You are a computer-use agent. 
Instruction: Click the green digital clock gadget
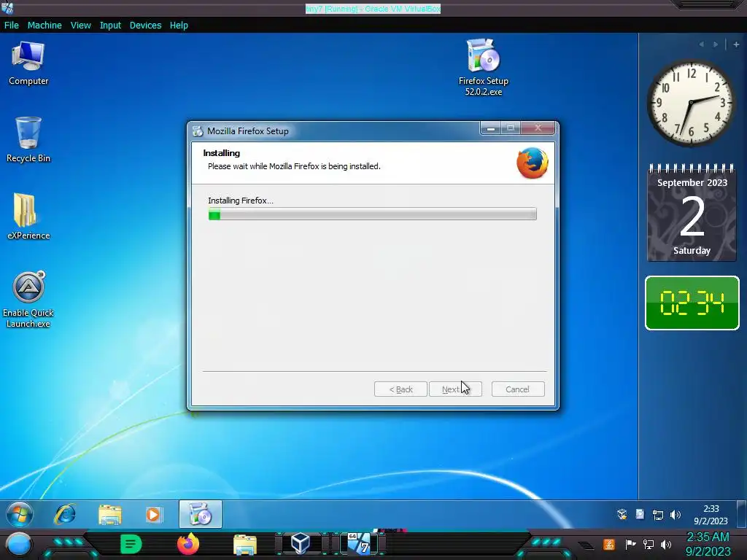692,303
